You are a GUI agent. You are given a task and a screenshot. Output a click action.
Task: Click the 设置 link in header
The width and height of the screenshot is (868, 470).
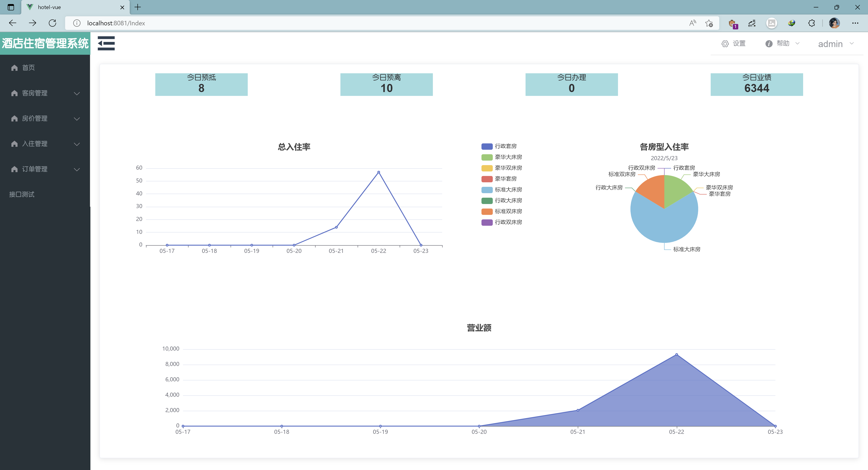click(739, 43)
